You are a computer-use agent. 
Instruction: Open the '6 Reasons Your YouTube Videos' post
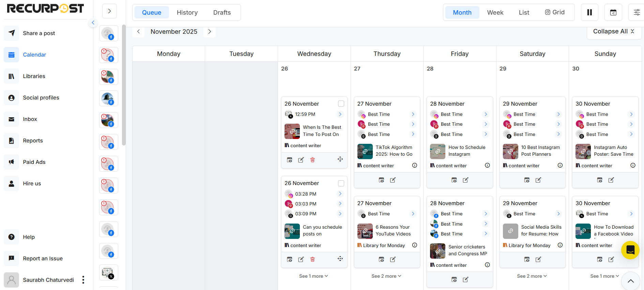tap(393, 230)
